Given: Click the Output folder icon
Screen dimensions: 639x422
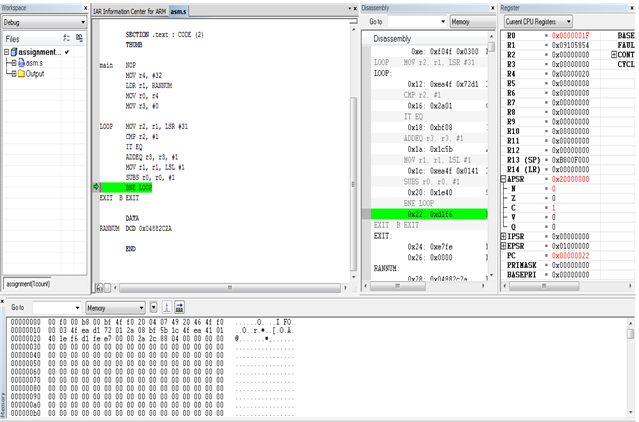Looking at the screenshot, I should tap(22, 74).
